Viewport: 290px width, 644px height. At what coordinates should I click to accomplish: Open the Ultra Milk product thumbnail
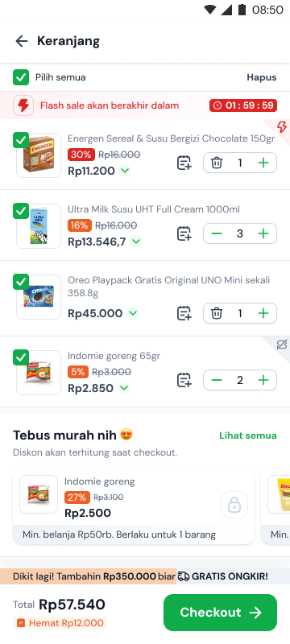(x=39, y=226)
